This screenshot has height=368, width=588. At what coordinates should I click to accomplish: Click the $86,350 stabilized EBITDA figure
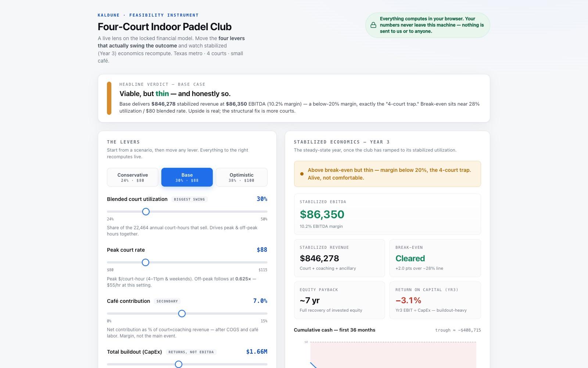pos(322,214)
